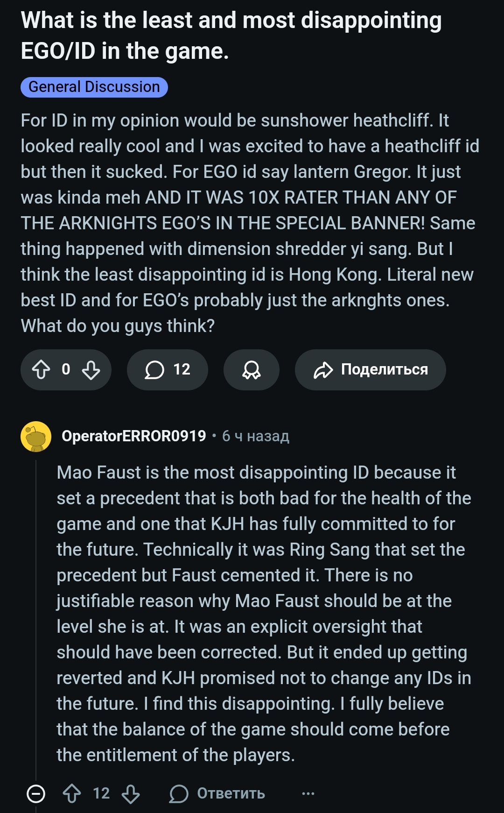504x813 pixels.
Task: Tap the comment's vote score of 12
Action: tap(101, 793)
